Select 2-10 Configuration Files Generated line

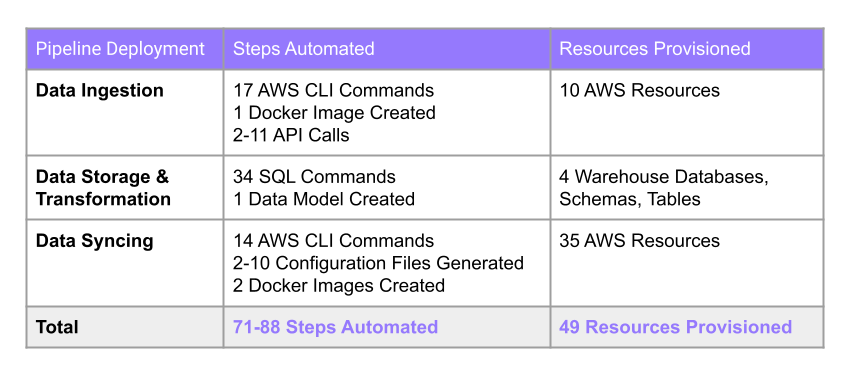(x=378, y=263)
